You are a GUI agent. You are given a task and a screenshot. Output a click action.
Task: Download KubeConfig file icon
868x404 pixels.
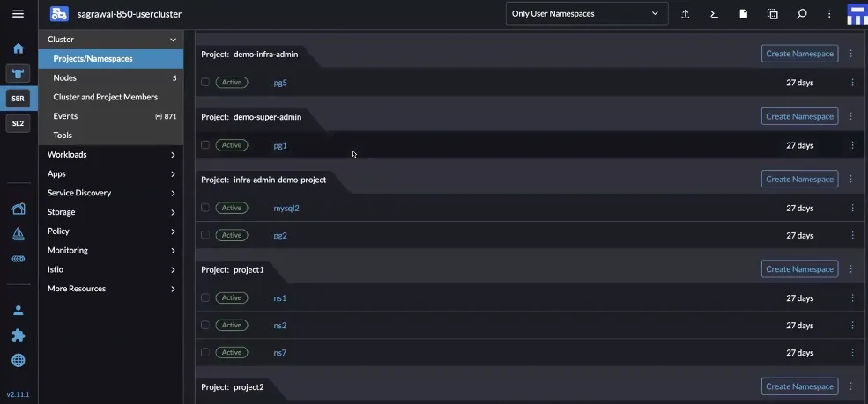[x=744, y=14]
